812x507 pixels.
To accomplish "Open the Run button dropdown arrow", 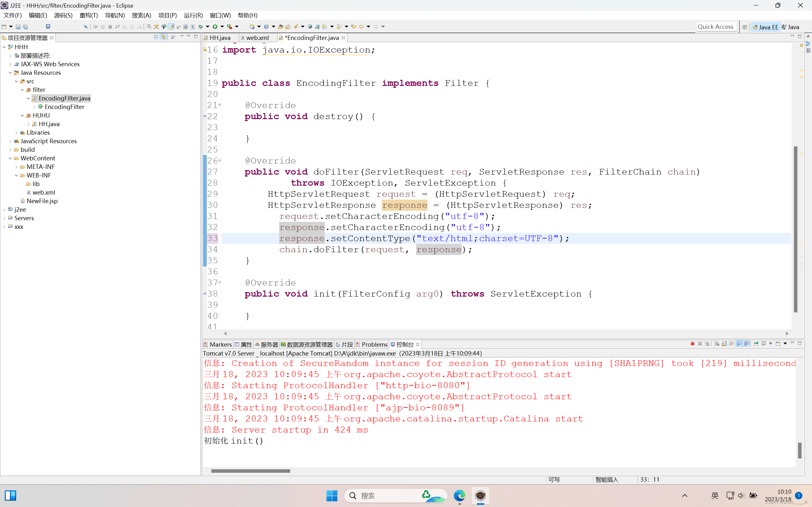I will pyautogui.click(x=222, y=27).
